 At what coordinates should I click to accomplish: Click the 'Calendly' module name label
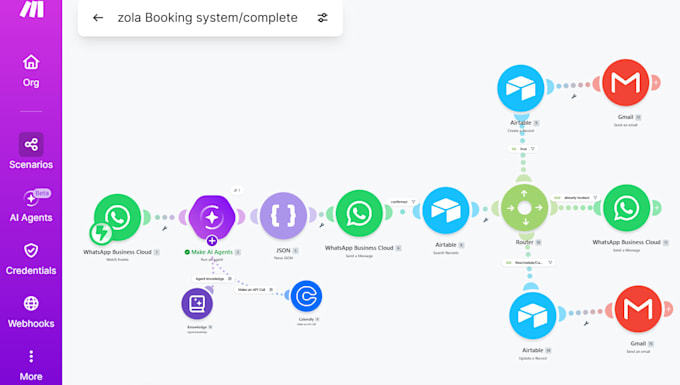[306, 320]
